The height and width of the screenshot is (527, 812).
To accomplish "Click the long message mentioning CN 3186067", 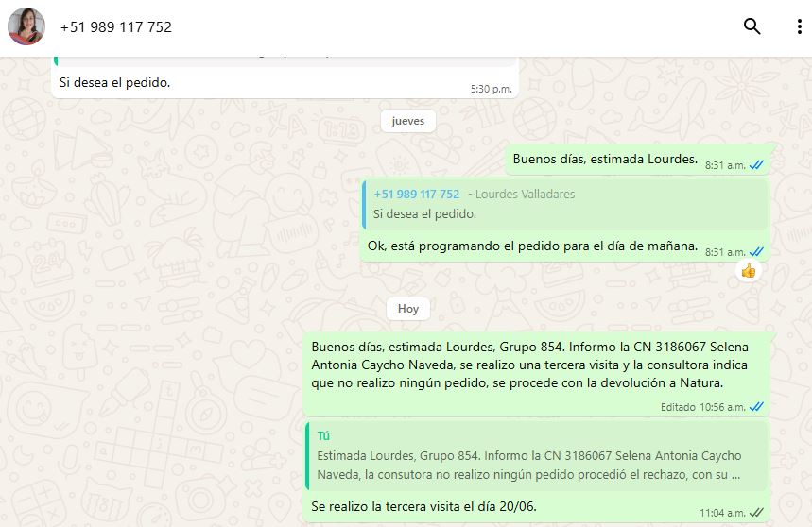I will pyautogui.click(x=530, y=365).
